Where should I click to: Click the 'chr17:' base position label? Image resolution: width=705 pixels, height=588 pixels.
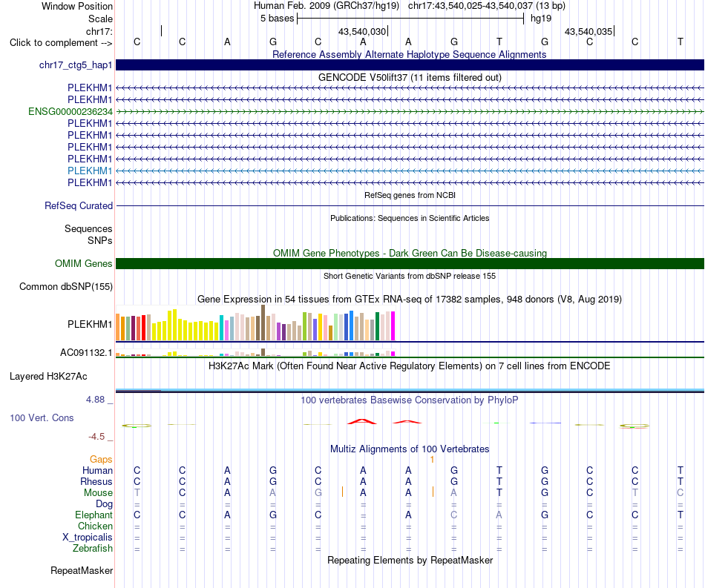coord(99,31)
